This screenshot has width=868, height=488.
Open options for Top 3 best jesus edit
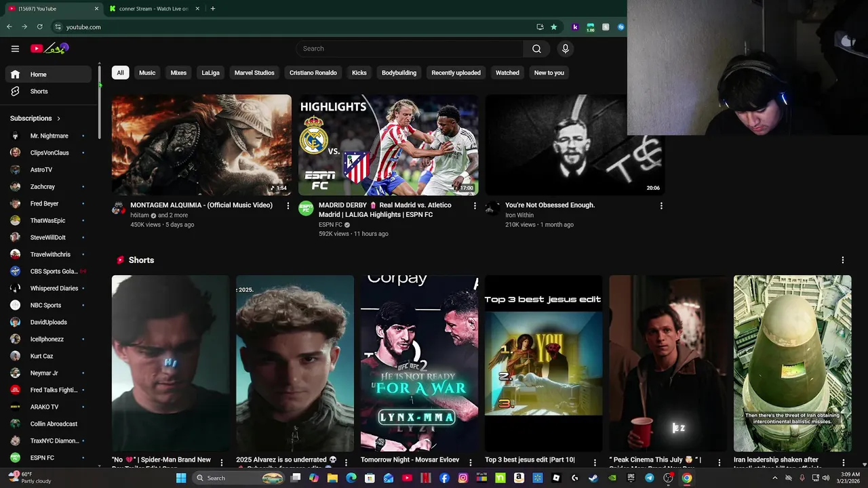coord(595,462)
